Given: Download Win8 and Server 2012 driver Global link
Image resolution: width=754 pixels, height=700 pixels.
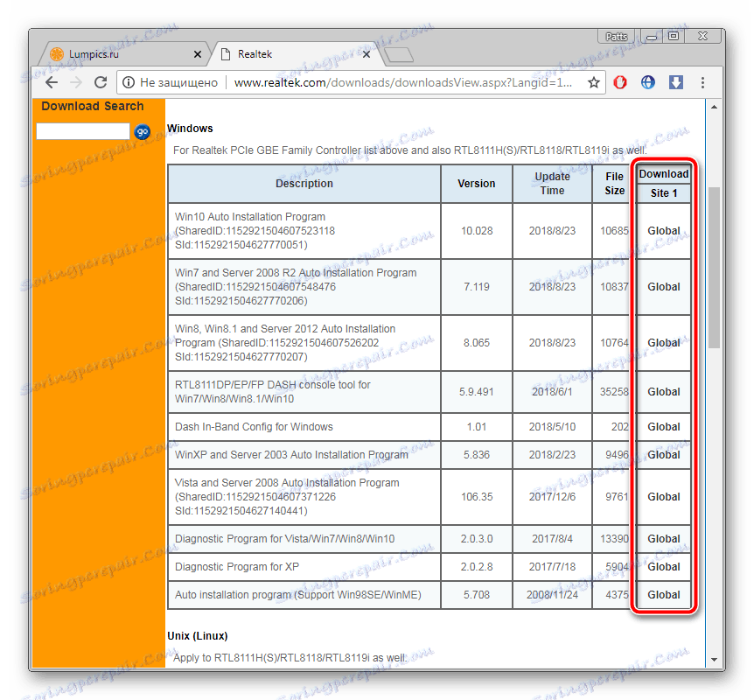Looking at the screenshot, I should click(x=664, y=343).
